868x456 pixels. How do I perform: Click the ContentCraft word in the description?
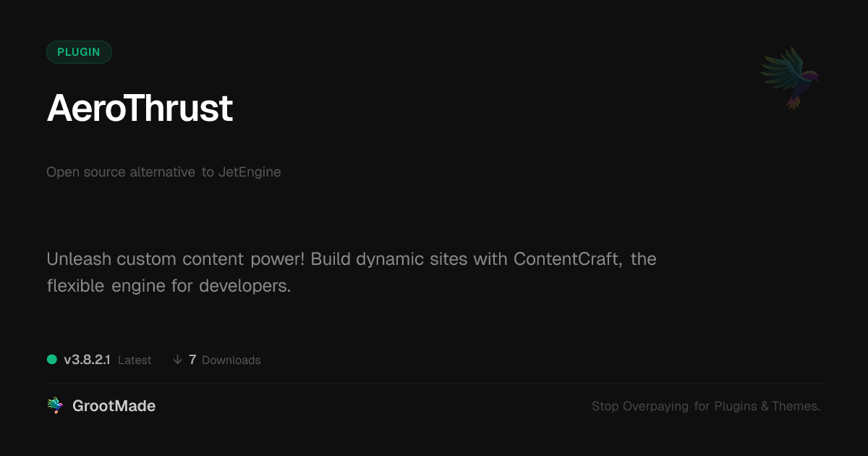tap(567, 259)
